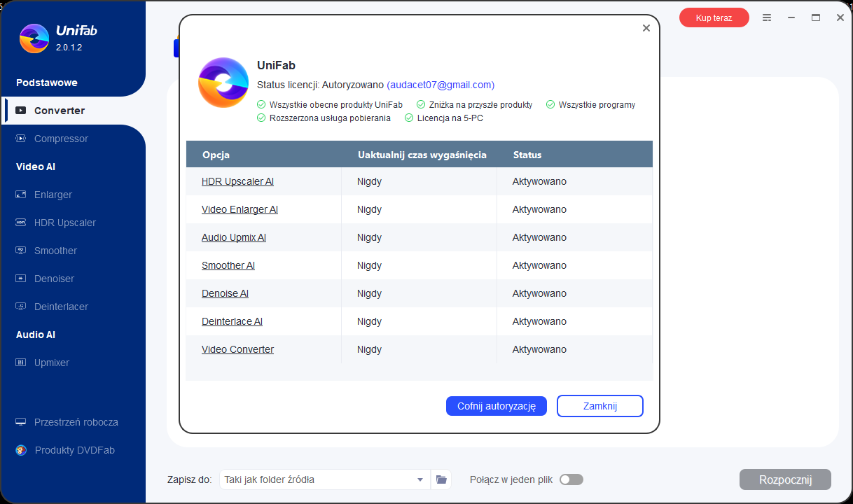
Task: Click the Taki jak folder źródła field
Action: (x=325, y=479)
